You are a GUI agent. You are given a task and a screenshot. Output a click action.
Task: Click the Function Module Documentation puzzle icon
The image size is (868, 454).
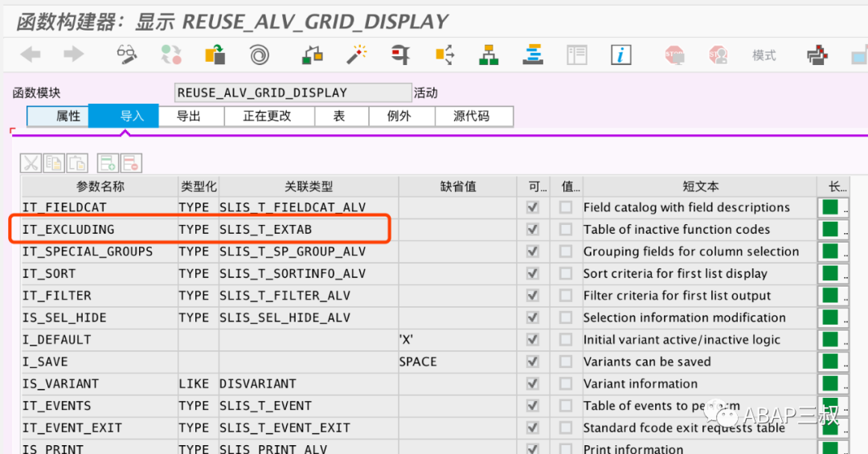[x=817, y=55]
